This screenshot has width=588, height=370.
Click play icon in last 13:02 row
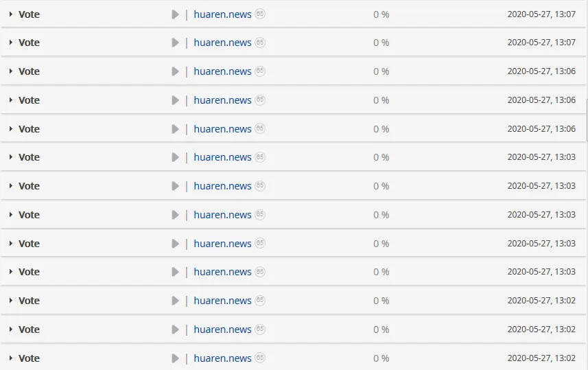pyautogui.click(x=175, y=358)
